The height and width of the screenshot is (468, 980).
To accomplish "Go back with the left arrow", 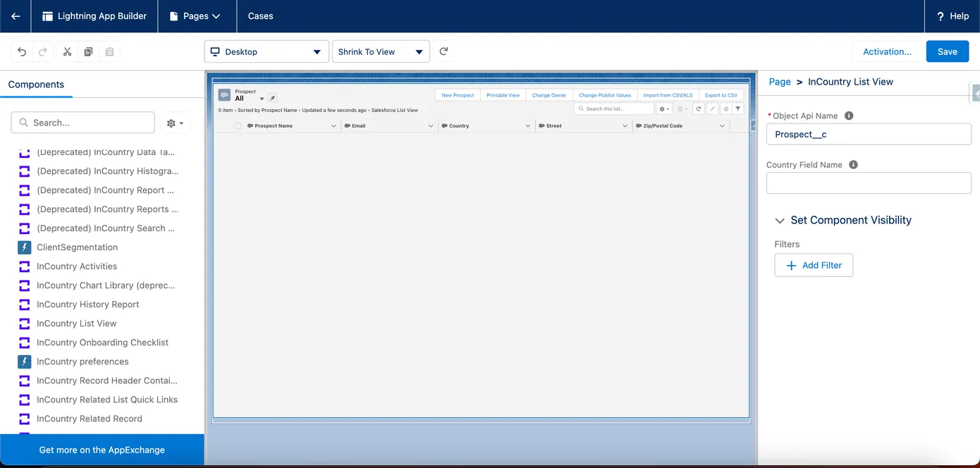I will pyautogui.click(x=16, y=16).
